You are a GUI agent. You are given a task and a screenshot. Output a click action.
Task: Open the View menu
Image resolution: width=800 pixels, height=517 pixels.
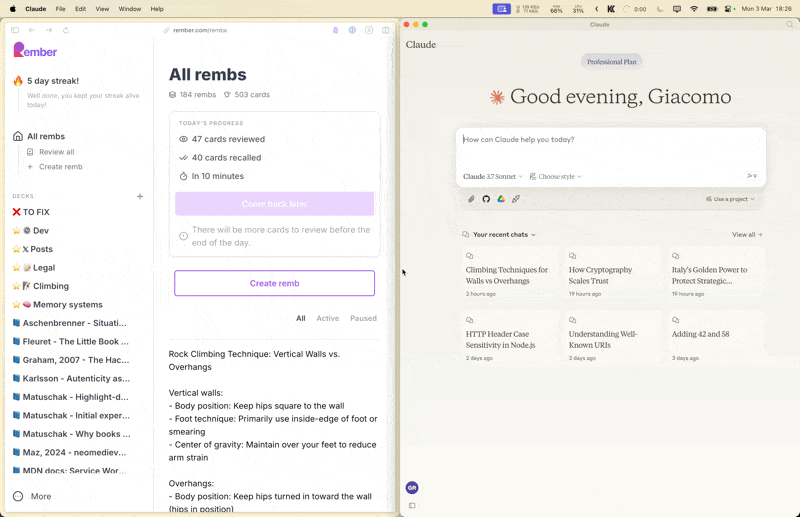(102, 9)
